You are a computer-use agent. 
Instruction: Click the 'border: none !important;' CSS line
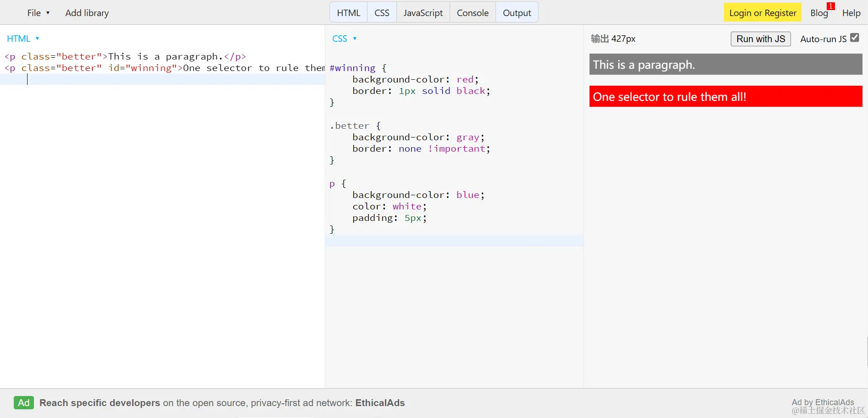[x=421, y=148]
